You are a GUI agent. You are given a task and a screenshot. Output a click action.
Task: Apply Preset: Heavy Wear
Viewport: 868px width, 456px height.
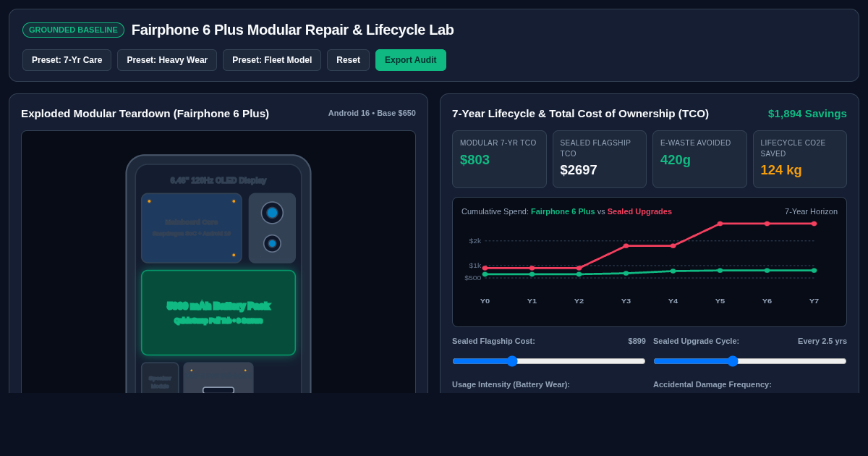pyautogui.click(x=167, y=60)
